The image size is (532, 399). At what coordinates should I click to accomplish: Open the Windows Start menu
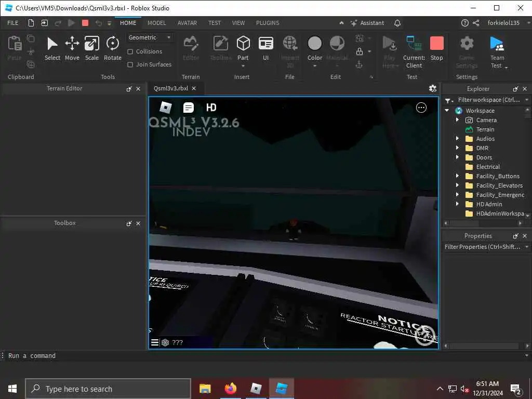[x=12, y=389]
